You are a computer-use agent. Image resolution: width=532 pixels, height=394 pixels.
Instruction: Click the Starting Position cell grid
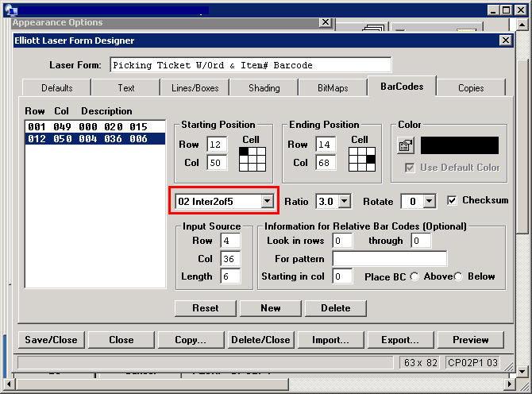tap(253, 159)
